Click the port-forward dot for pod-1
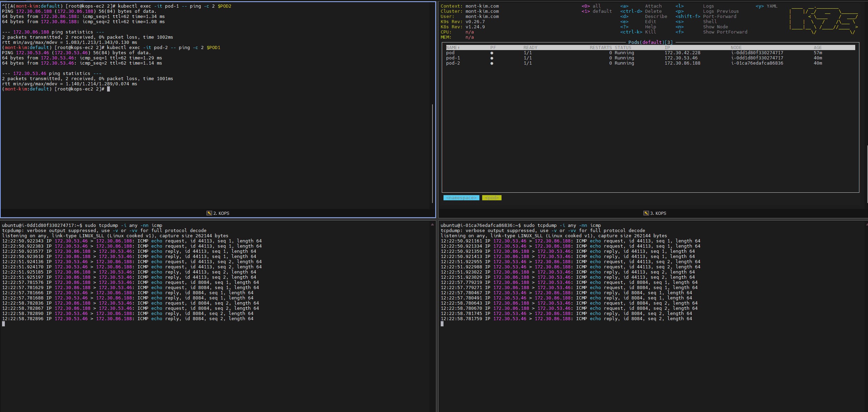Screen dimensions: 868x412 coord(492,58)
